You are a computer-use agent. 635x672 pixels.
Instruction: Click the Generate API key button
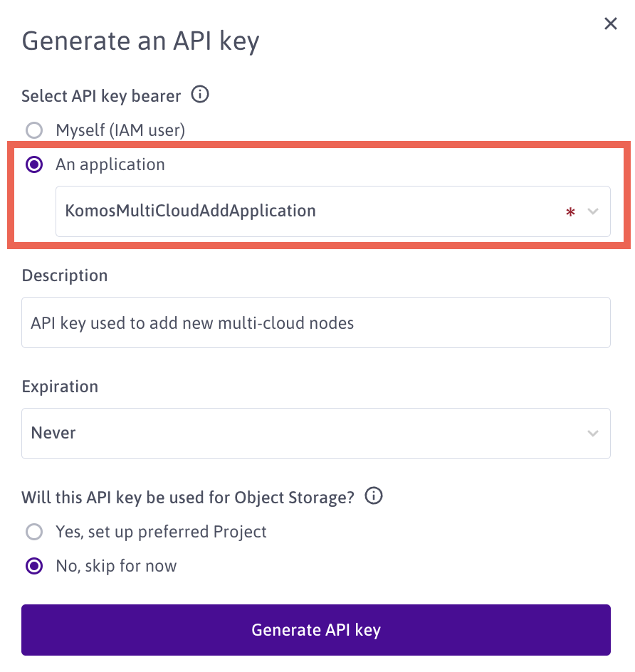[316, 630]
